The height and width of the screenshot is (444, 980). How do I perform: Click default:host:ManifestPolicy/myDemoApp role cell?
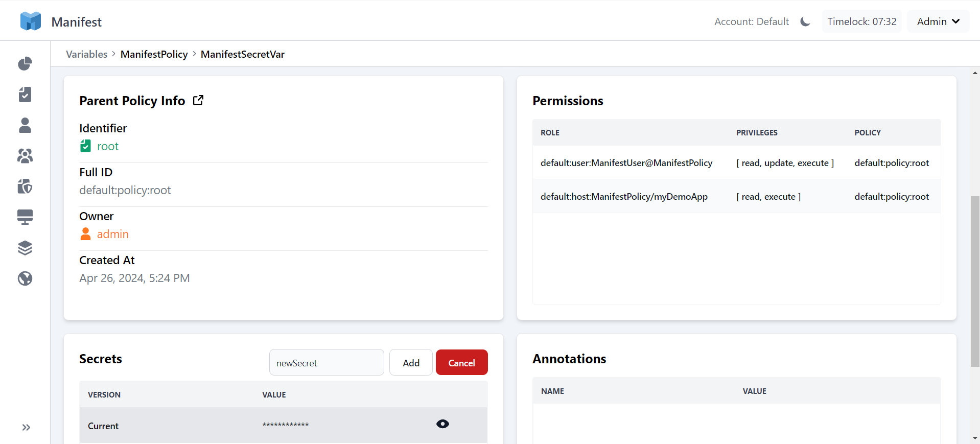click(624, 196)
